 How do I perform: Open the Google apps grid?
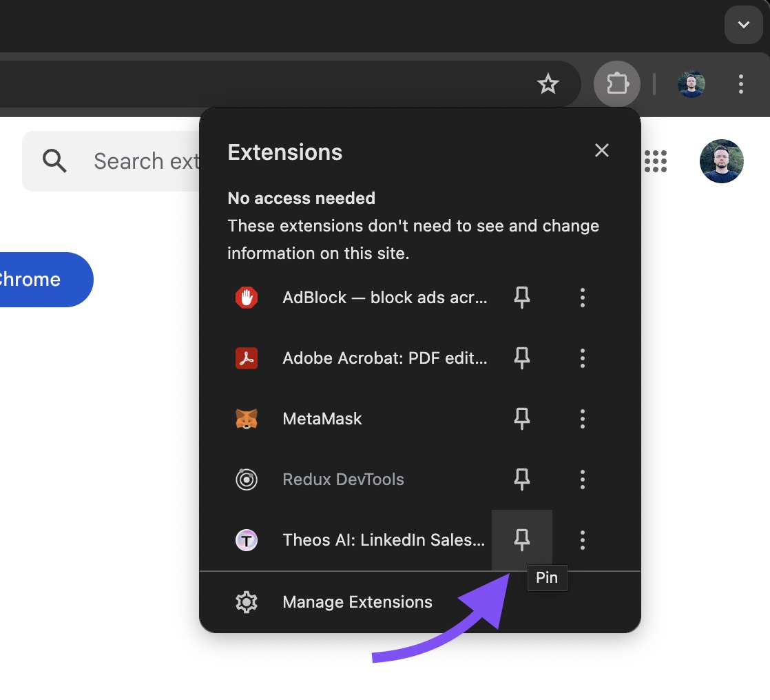point(656,161)
